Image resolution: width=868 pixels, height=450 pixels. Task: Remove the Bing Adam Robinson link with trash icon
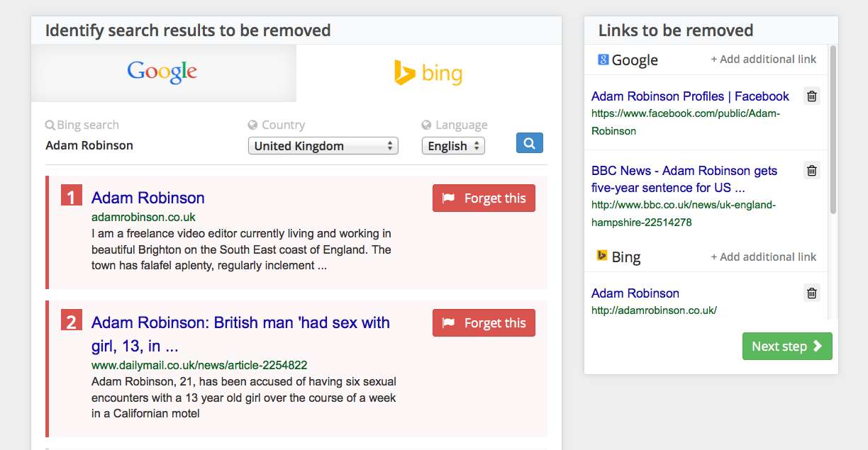click(x=812, y=293)
